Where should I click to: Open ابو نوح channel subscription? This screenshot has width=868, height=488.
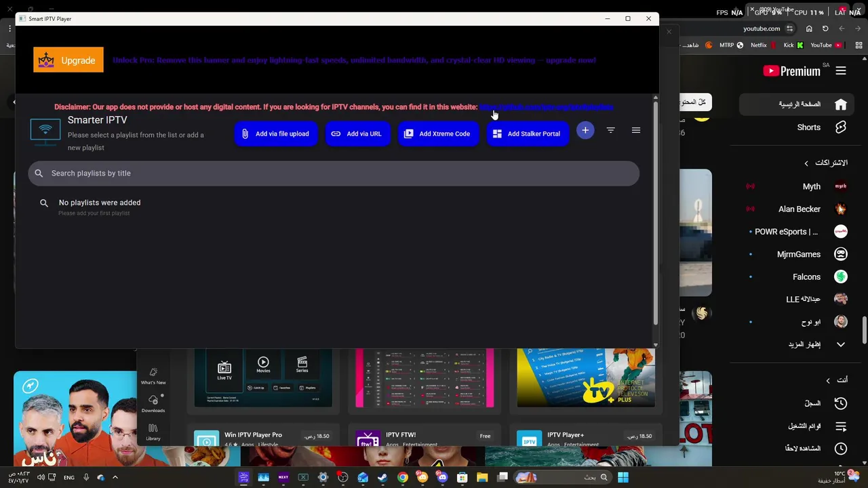(x=797, y=322)
